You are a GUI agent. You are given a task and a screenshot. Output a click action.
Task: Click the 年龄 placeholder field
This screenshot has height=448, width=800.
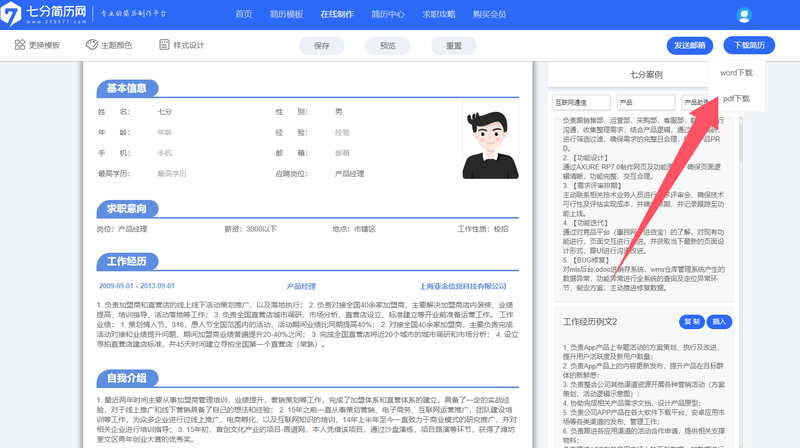click(165, 132)
